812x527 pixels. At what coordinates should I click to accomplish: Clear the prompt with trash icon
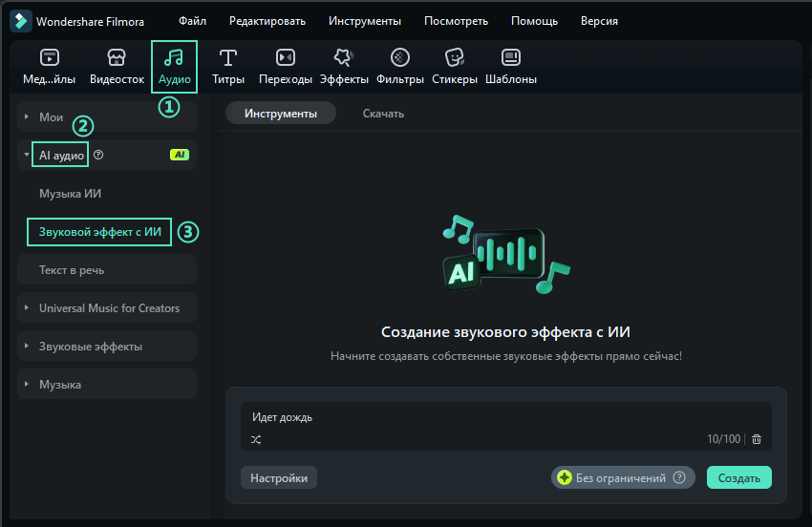tap(757, 439)
